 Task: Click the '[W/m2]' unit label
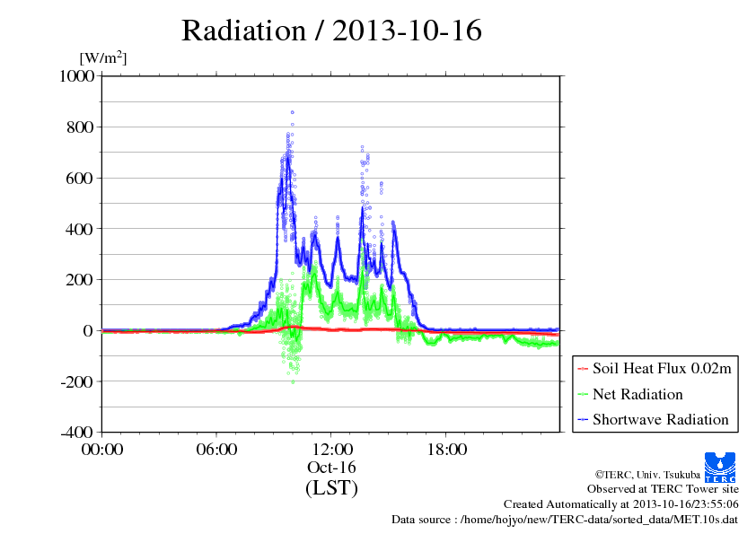click(x=103, y=57)
